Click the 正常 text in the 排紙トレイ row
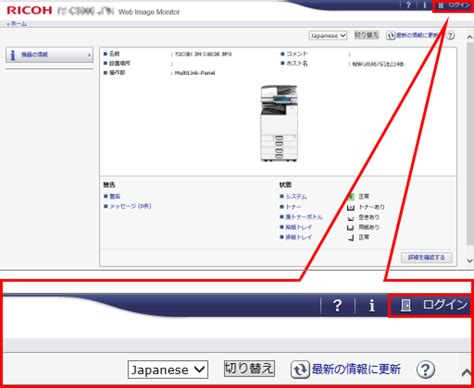The width and height of the screenshot is (474, 388). (364, 237)
